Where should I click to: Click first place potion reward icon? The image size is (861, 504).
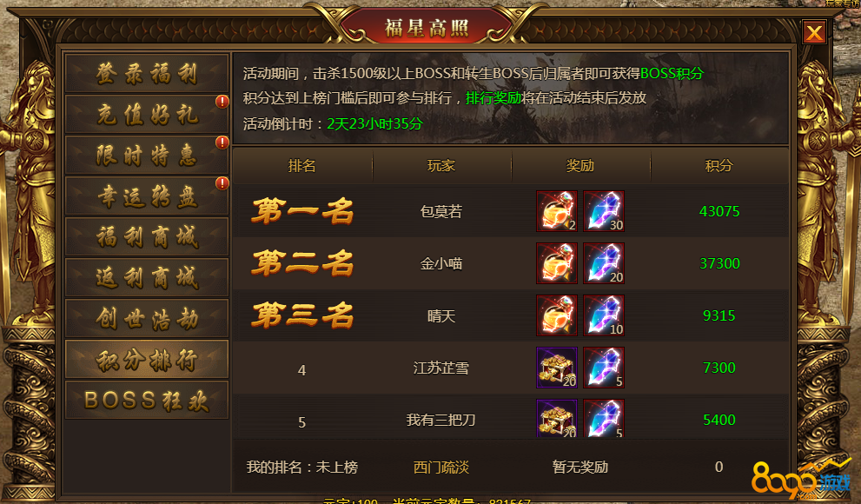(557, 211)
